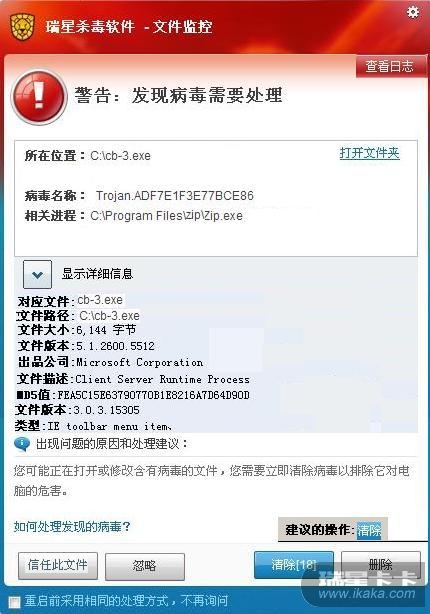Click the 清除 countdown button

click(293, 565)
